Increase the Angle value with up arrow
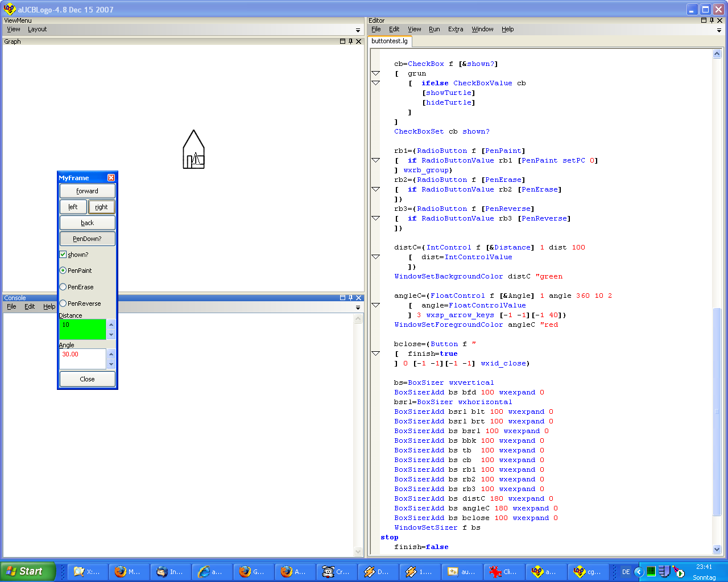728x582 pixels. (x=111, y=354)
